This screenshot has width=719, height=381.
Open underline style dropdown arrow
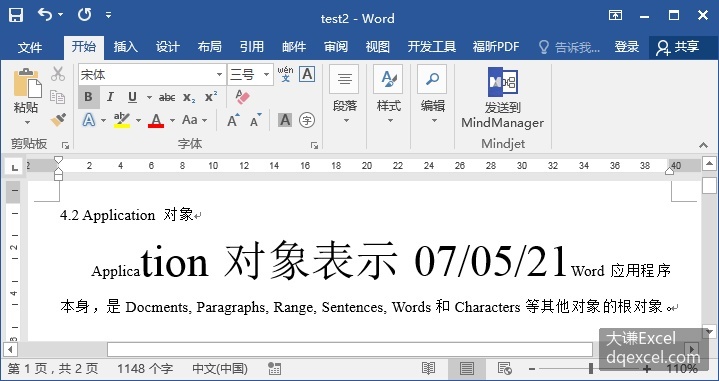(x=149, y=98)
